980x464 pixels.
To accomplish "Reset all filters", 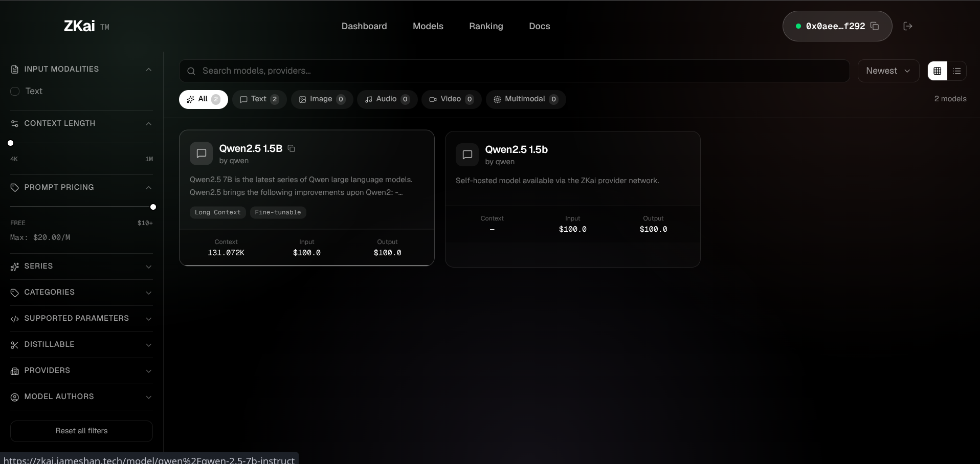I will pyautogui.click(x=81, y=431).
